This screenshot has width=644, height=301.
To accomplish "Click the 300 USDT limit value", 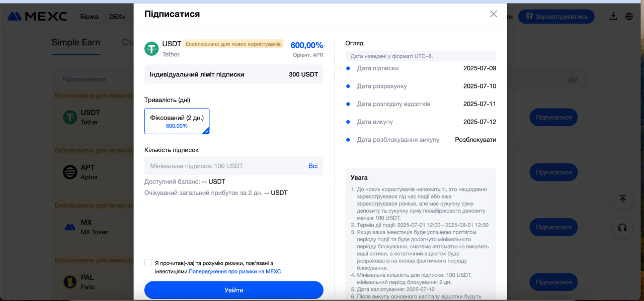I will point(303,74).
